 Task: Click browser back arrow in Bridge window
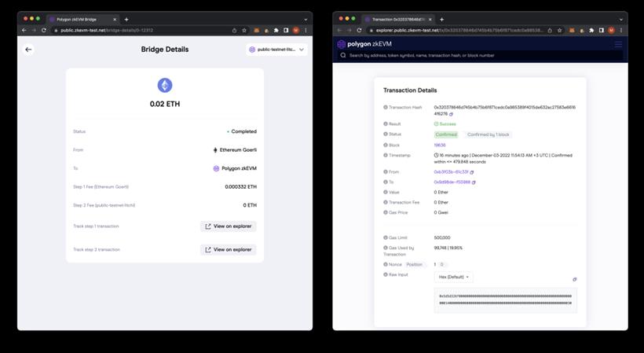point(24,31)
